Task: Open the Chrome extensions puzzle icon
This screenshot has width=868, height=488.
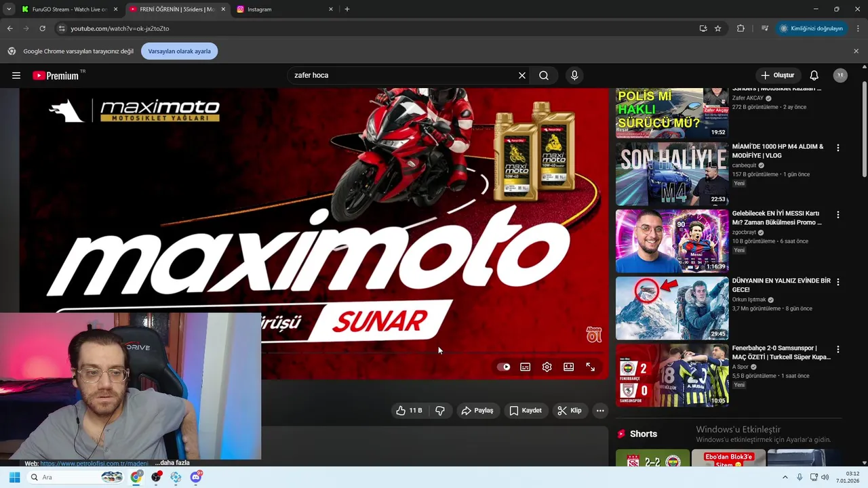Action: coord(741,28)
